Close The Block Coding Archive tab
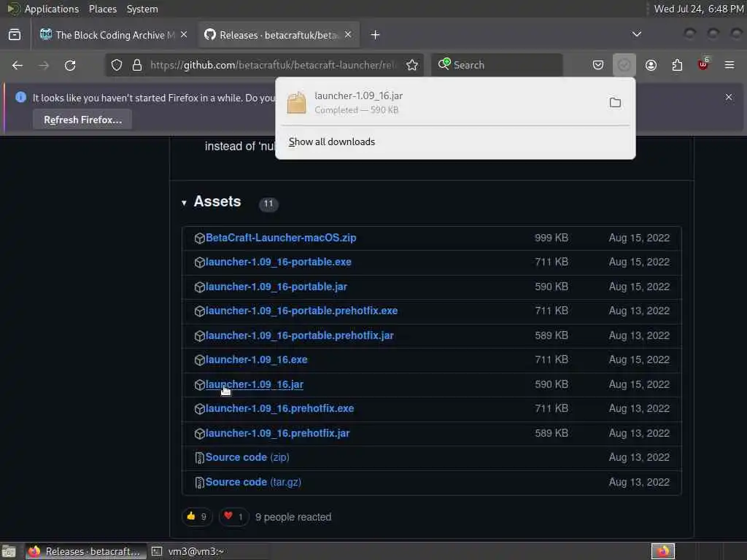The height and width of the screenshot is (560, 747). pos(184,35)
